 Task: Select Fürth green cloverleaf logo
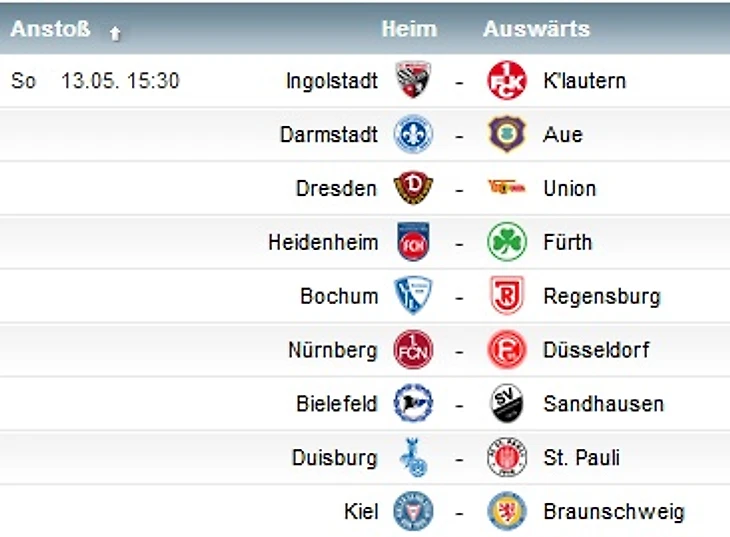point(507,242)
